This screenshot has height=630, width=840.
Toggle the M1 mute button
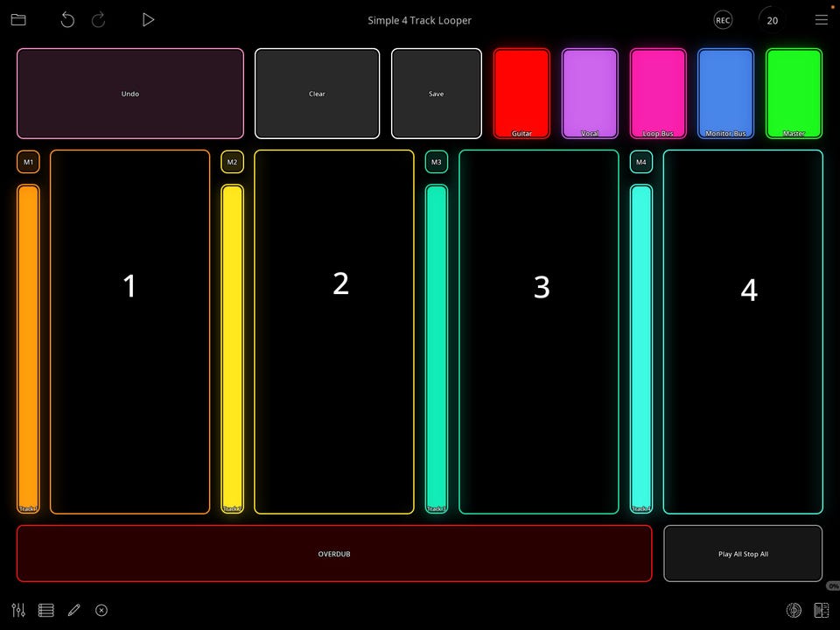pyautogui.click(x=28, y=162)
